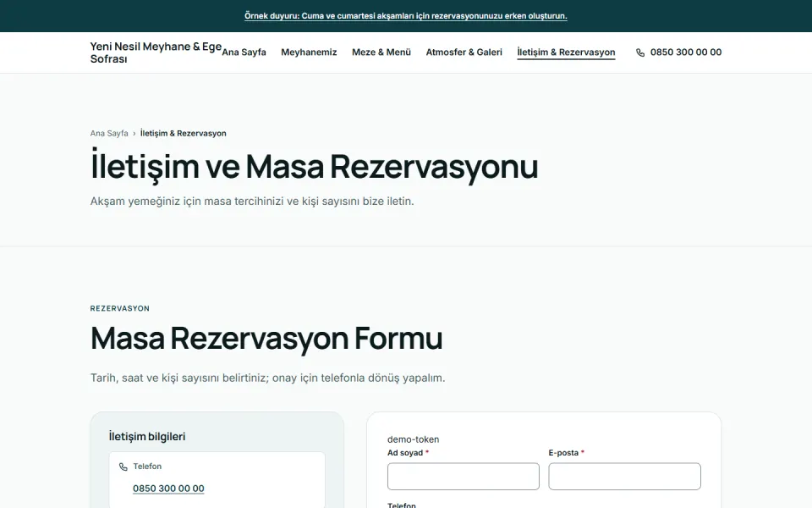Screen dimensions: 812x508
Task: Click the 0850 300 00 00 link in the Telefon card
Action: (168, 489)
